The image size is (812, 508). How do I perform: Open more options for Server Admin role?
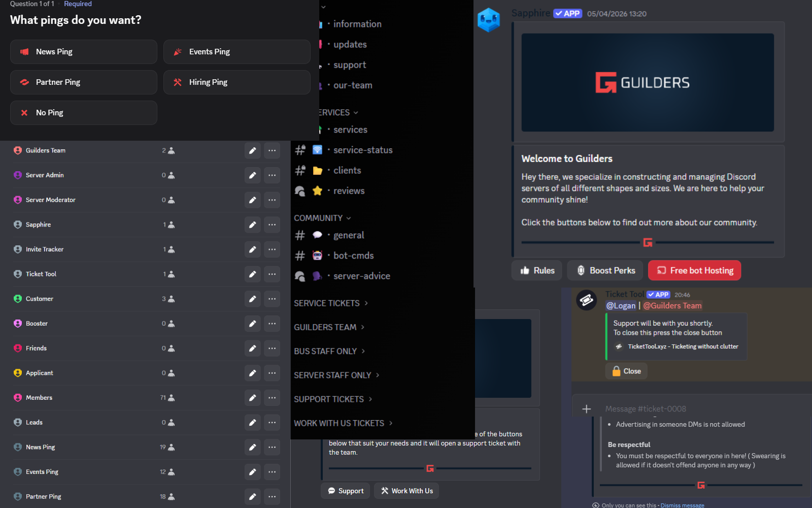pyautogui.click(x=272, y=175)
